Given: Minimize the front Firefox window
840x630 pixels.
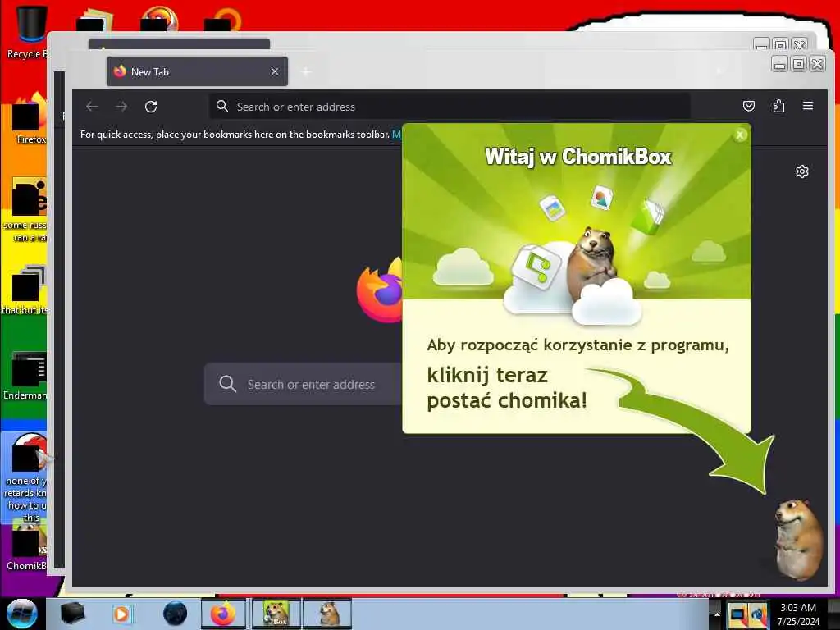Looking at the screenshot, I should point(780,64).
